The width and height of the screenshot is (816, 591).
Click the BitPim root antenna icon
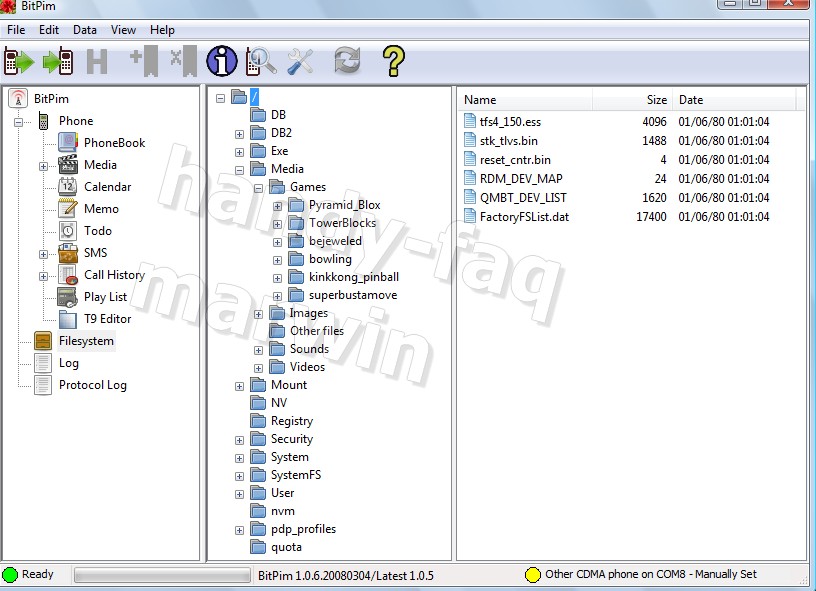click(18, 98)
